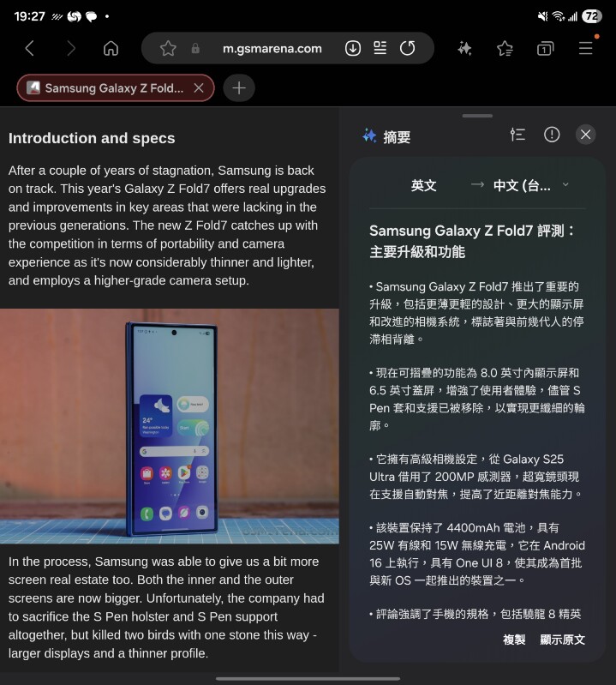Tap the m.gsmarena.com address field
Screen dimensions: 616x685
click(x=272, y=48)
